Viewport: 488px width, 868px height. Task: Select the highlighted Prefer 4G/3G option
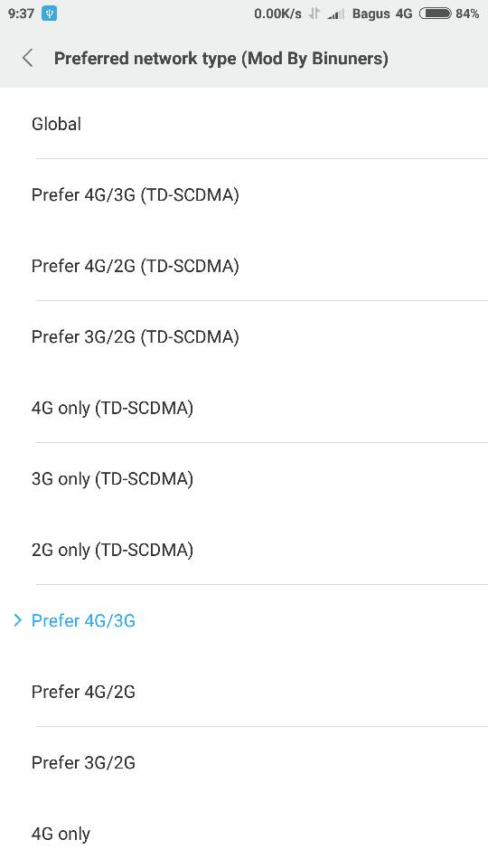tap(244, 620)
